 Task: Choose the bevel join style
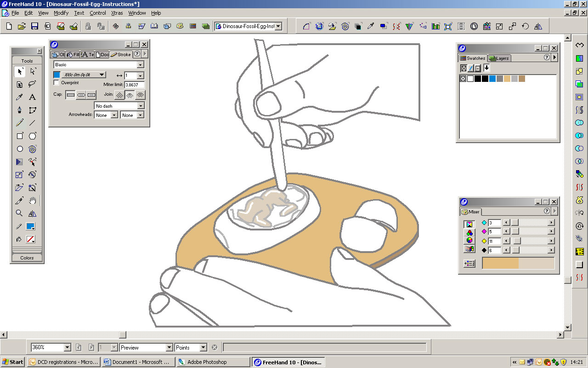(140, 95)
